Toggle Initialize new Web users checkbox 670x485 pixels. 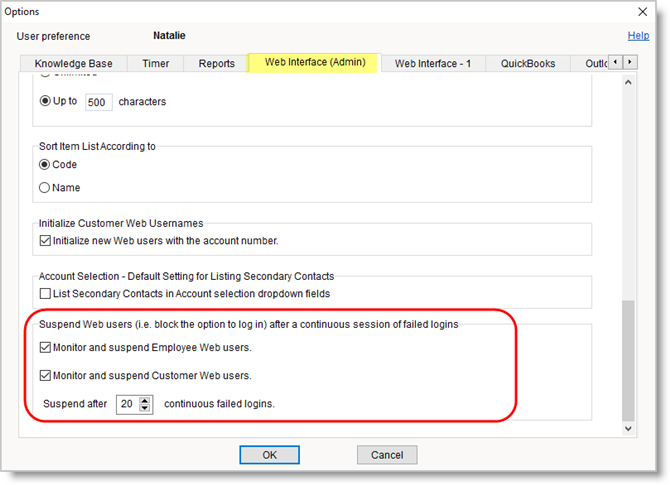[x=45, y=240]
